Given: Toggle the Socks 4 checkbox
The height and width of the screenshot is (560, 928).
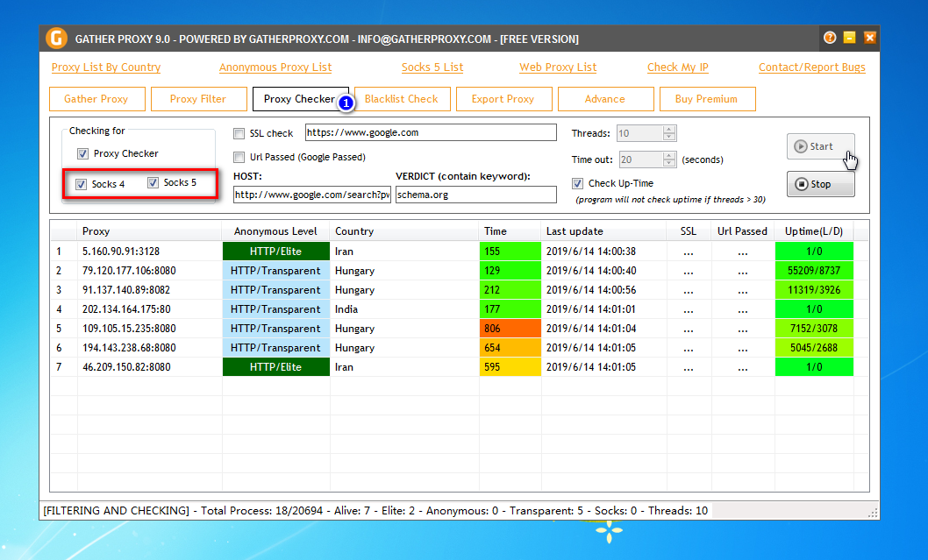Looking at the screenshot, I should (81, 185).
